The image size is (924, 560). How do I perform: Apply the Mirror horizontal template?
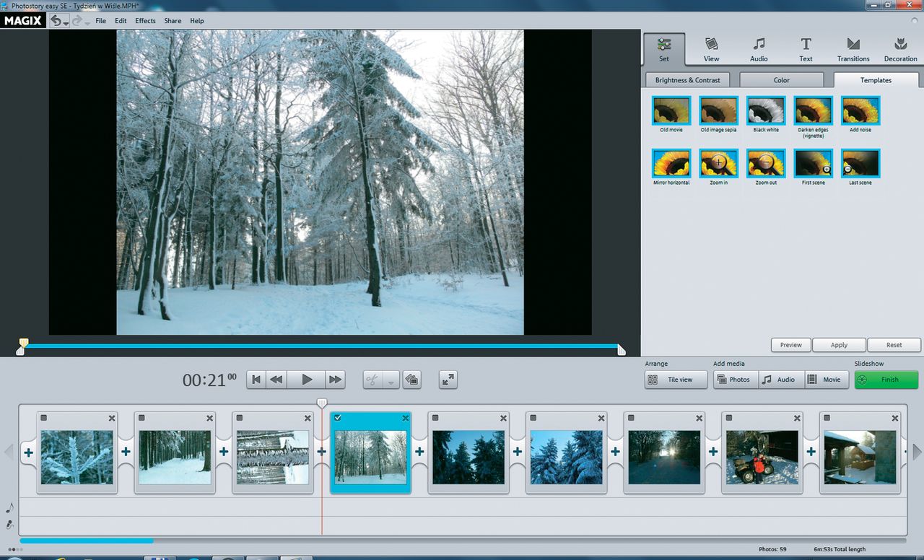pyautogui.click(x=671, y=163)
